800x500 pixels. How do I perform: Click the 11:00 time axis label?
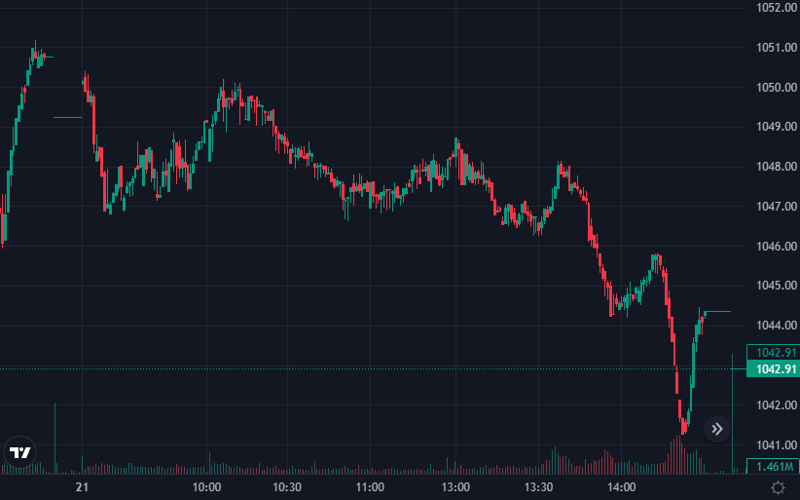point(370,487)
